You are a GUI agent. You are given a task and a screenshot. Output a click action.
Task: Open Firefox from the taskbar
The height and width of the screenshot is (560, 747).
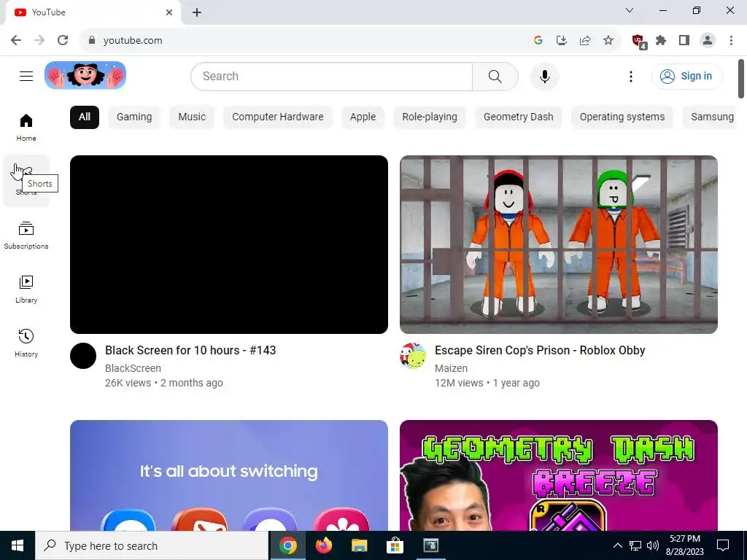pyautogui.click(x=323, y=545)
